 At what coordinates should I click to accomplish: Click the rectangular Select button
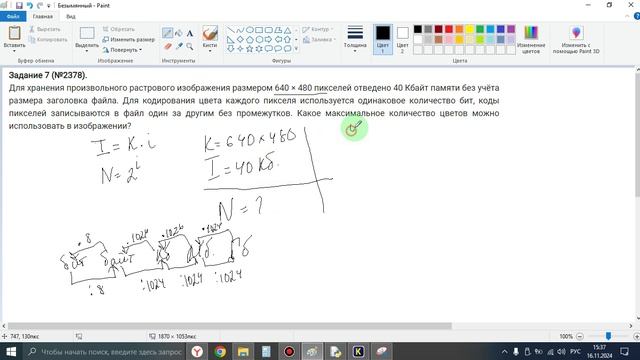point(87,34)
